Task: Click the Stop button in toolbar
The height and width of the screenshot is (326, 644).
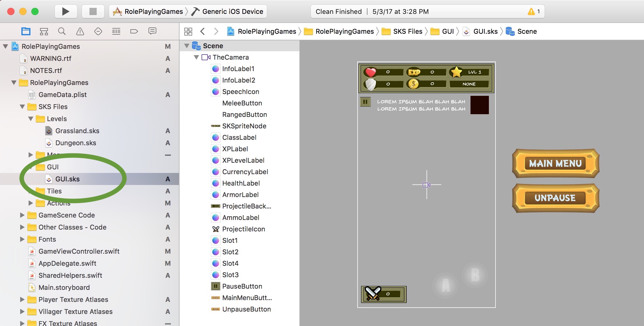Action: (x=93, y=11)
